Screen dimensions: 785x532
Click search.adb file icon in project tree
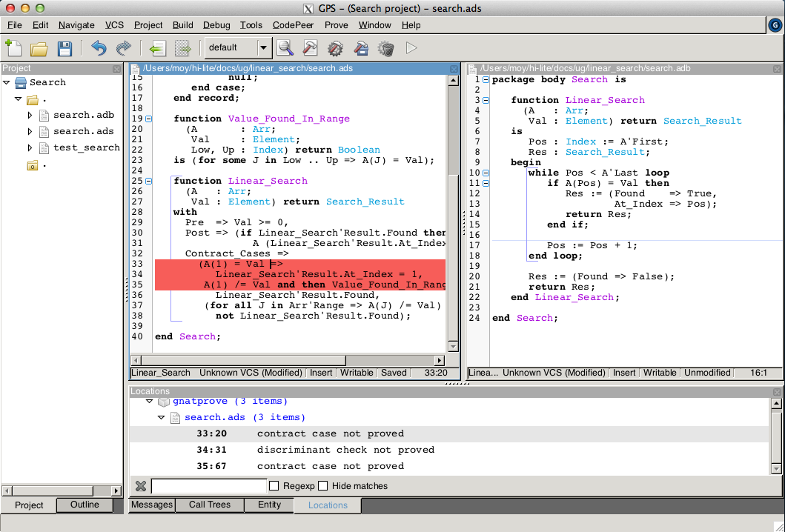(x=44, y=115)
